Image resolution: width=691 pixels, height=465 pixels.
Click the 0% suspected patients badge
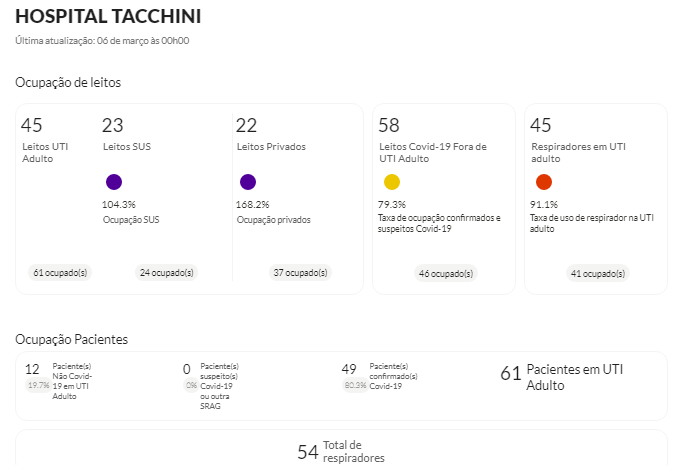[191, 385]
